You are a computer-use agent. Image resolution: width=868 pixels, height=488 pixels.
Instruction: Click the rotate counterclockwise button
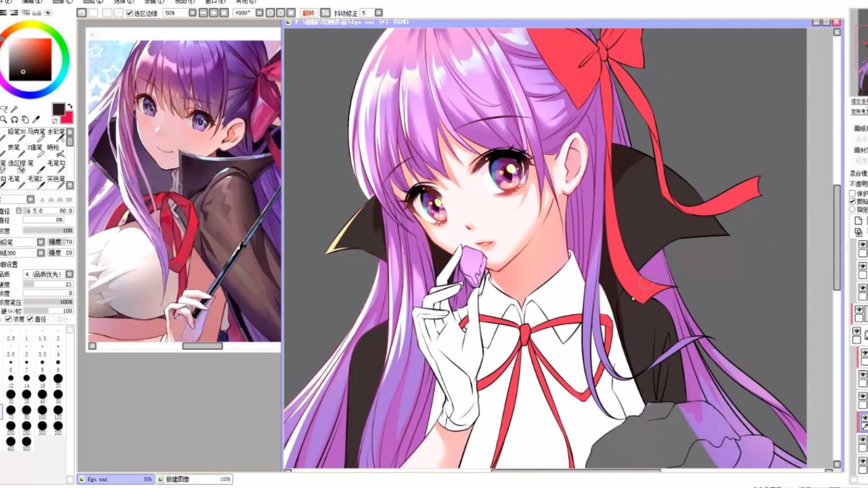tap(270, 13)
